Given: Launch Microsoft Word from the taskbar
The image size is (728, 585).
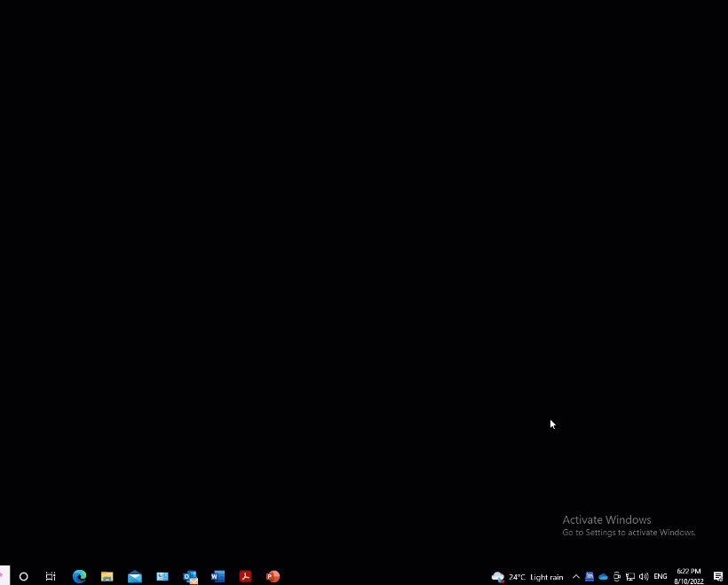Looking at the screenshot, I should (218, 576).
